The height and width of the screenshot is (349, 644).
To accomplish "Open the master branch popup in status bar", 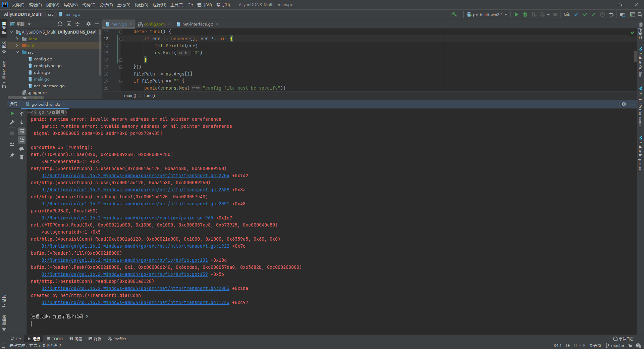I will [615, 346].
